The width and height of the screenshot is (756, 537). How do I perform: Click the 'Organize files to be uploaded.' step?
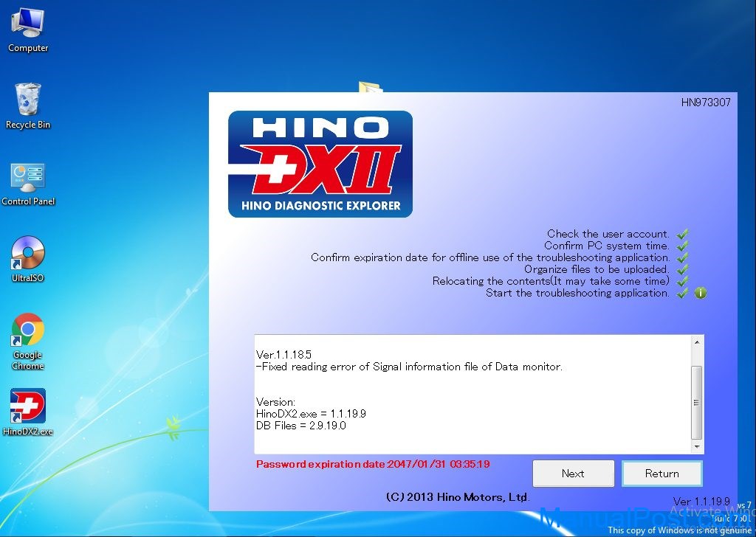[x=597, y=269]
